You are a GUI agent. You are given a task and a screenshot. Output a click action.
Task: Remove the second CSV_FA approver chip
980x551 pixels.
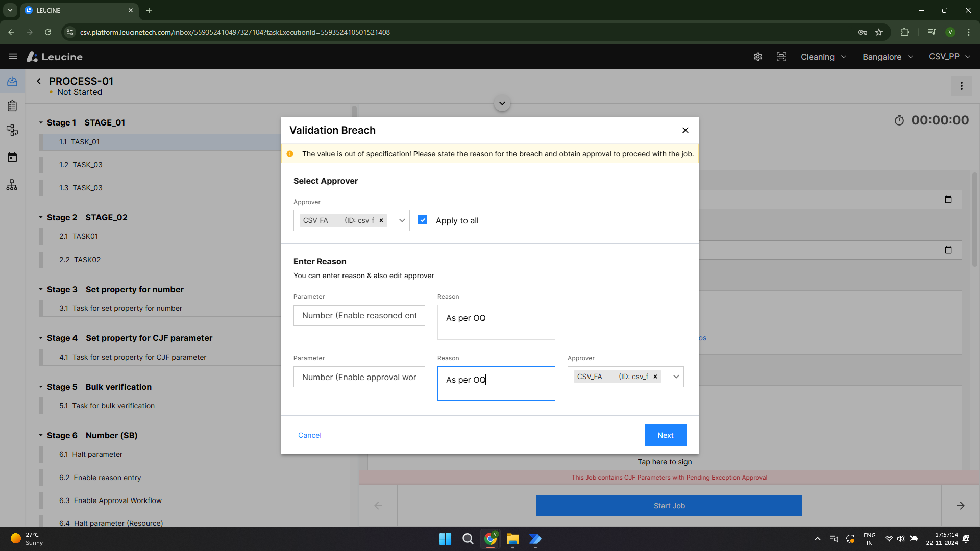click(655, 377)
